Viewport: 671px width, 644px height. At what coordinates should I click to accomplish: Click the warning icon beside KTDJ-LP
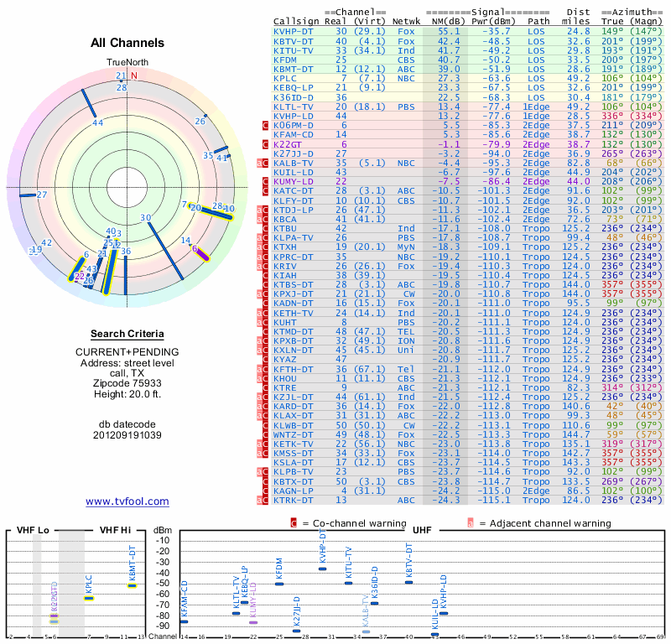coord(263,210)
